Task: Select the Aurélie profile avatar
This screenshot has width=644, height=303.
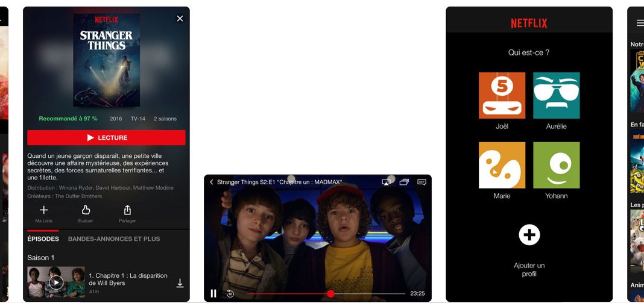Action: point(557,95)
